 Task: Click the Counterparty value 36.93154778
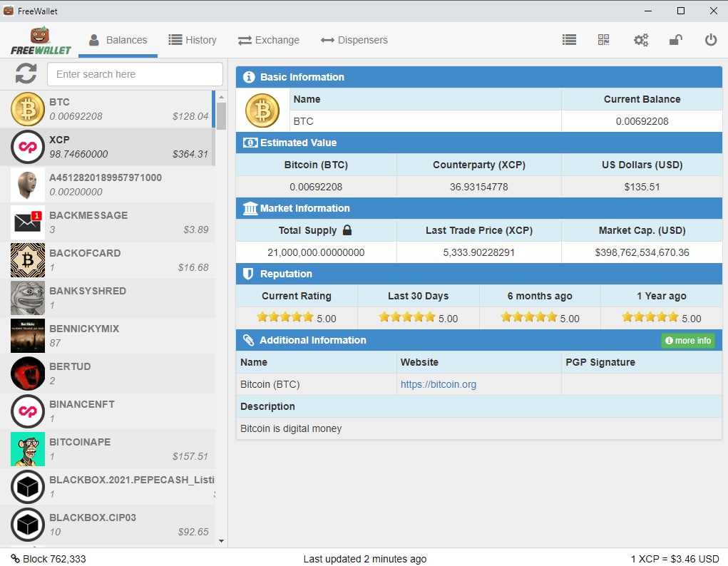coord(478,187)
